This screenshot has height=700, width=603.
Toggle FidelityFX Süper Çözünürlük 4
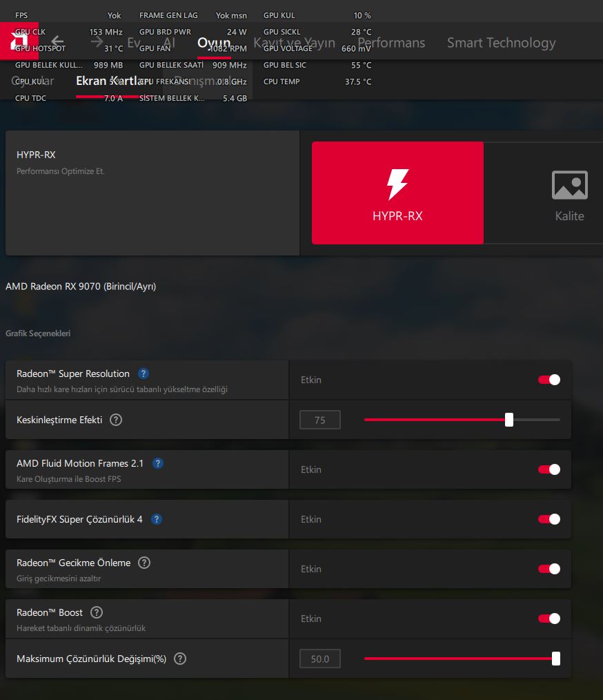click(549, 519)
